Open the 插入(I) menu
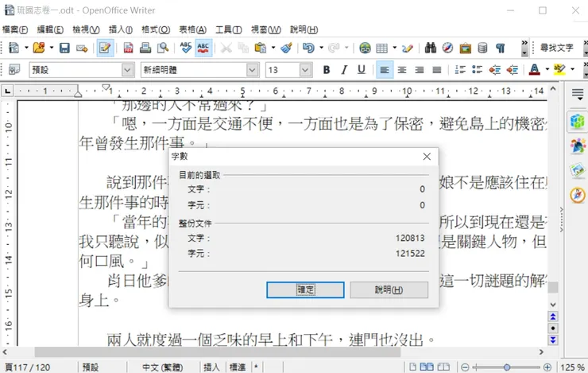This screenshot has width=588, height=373. click(x=120, y=29)
